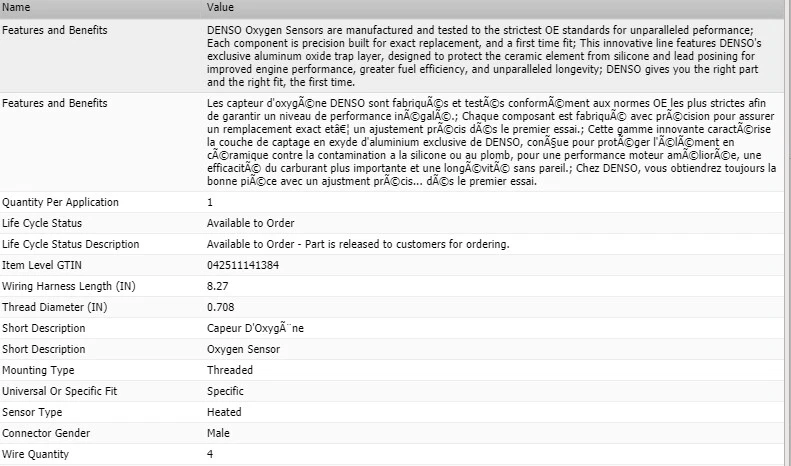Select the 'Heated' sensor type value

(x=224, y=412)
